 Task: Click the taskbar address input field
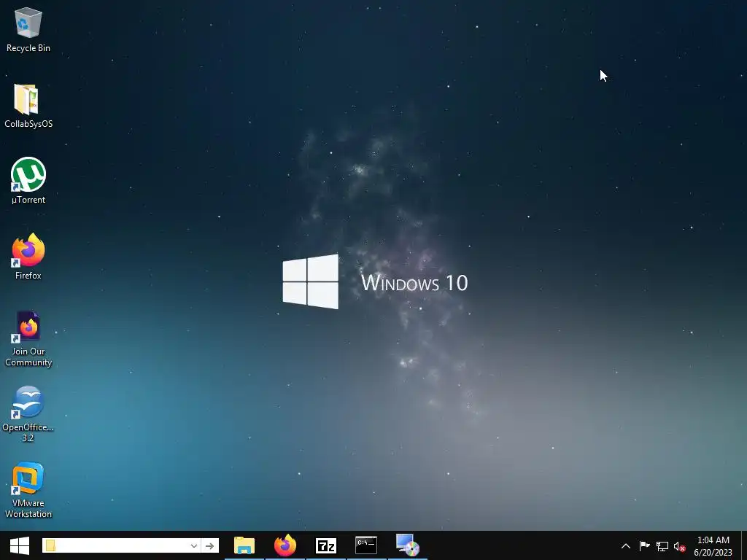122,545
